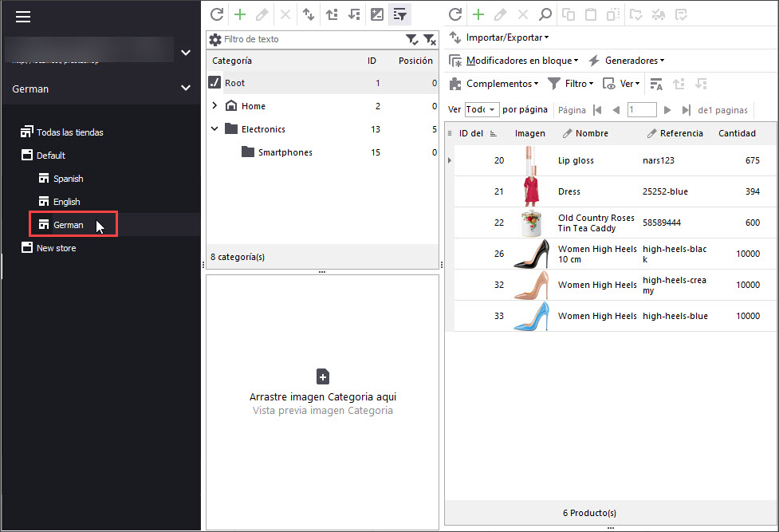Click the unassign category icon

pyautogui.click(x=659, y=14)
